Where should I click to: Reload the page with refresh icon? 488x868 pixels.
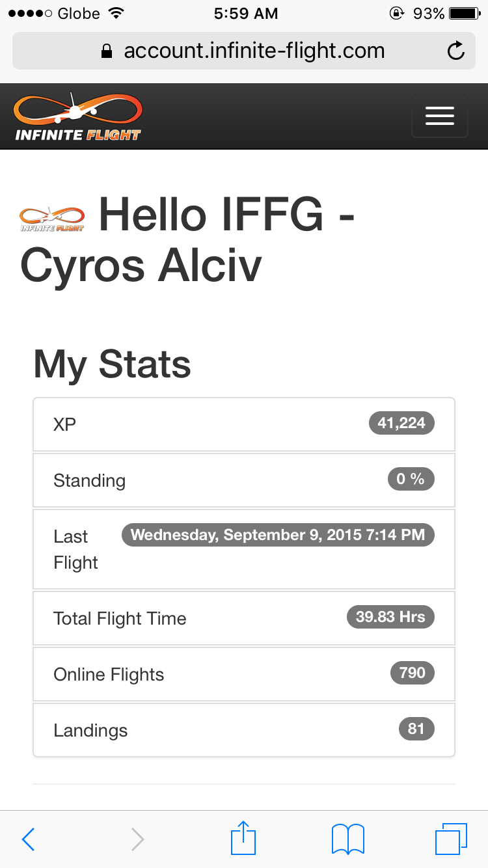tap(456, 51)
